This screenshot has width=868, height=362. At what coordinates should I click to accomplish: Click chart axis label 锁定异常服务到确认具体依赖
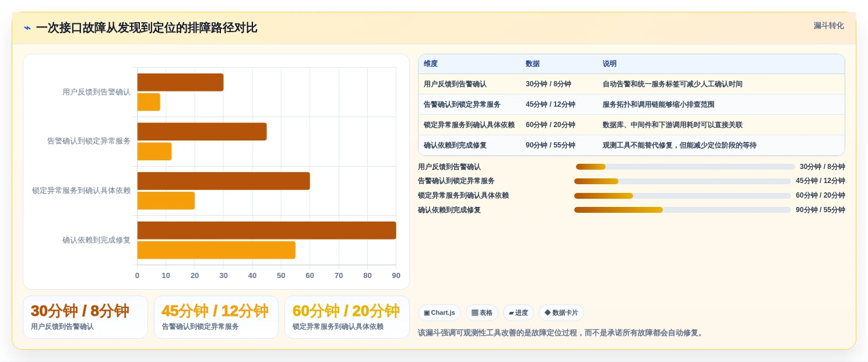[82, 191]
